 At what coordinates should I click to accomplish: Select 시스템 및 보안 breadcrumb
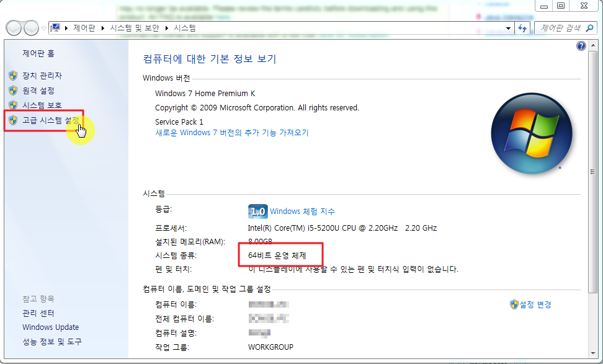click(x=134, y=28)
